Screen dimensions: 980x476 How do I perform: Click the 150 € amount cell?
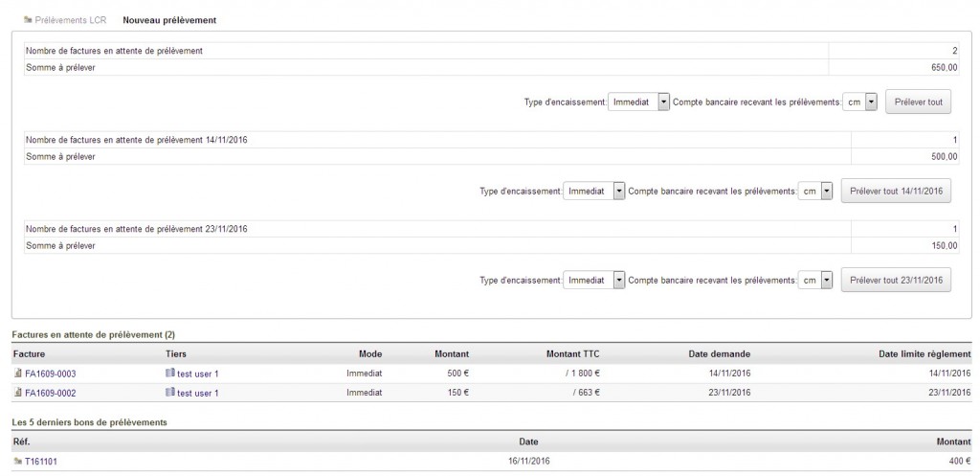(x=457, y=394)
